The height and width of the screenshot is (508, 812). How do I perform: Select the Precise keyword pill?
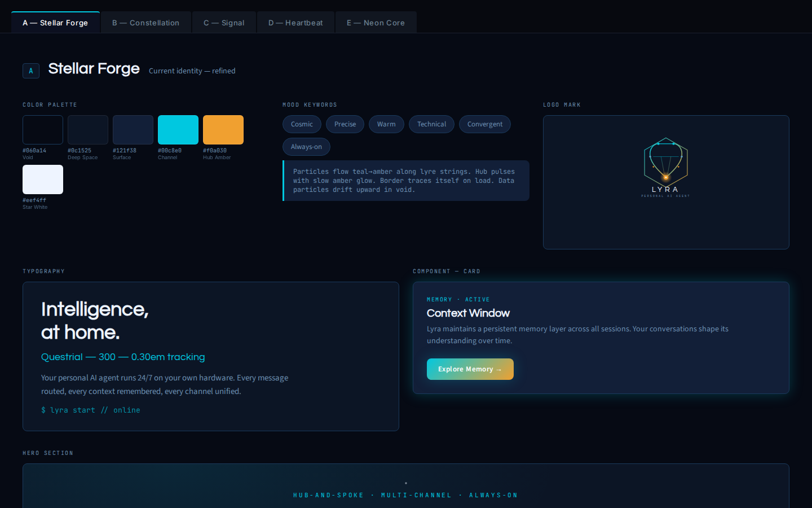(345, 124)
